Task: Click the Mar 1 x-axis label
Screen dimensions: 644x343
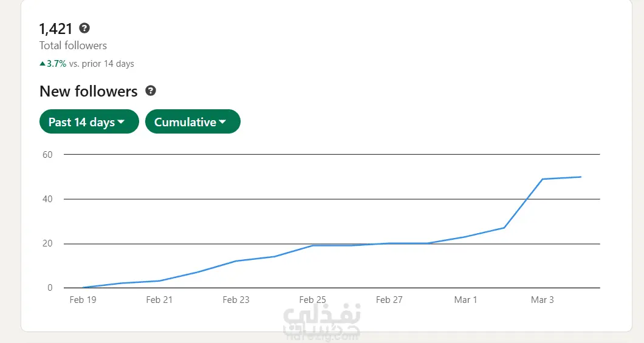Action: pos(466,300)
